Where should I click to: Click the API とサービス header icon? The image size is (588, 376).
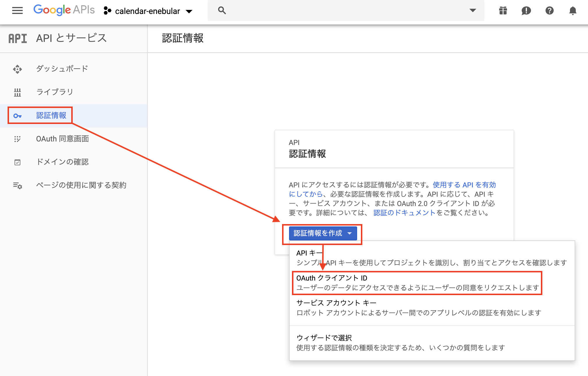click(18, 38)
